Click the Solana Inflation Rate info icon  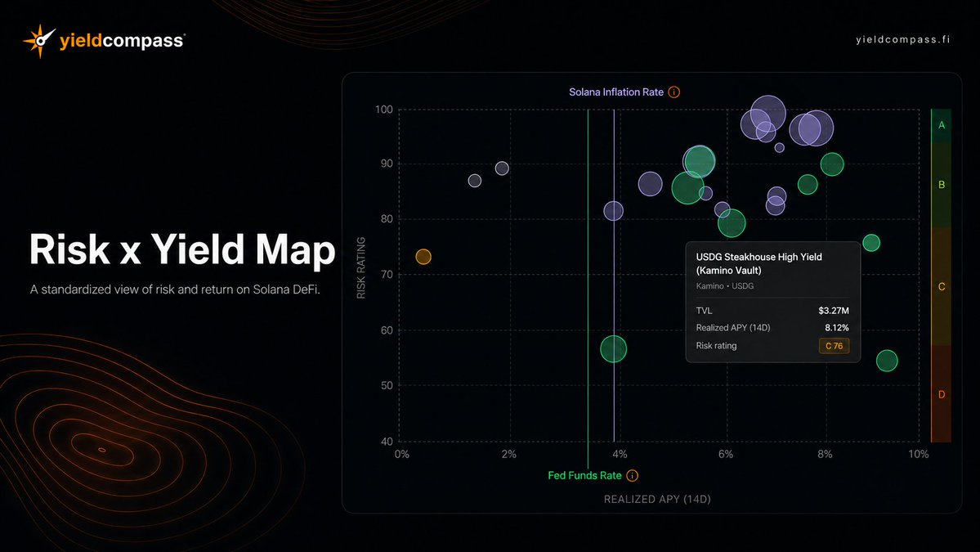click(x=673, y=92)
